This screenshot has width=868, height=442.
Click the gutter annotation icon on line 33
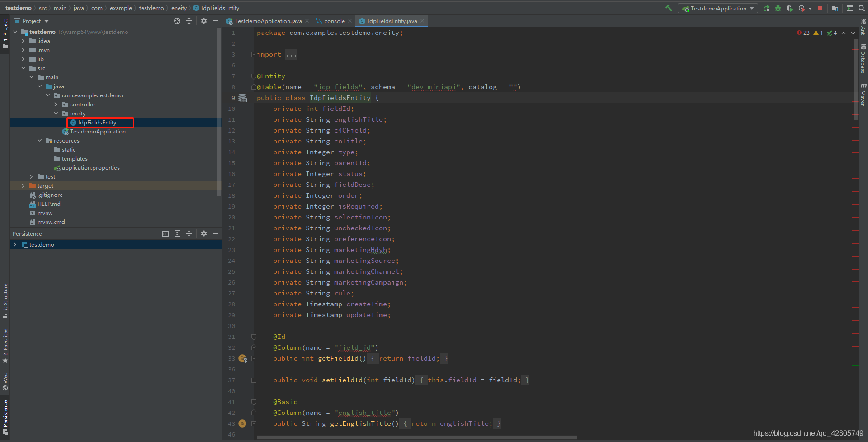click(243, 359)
